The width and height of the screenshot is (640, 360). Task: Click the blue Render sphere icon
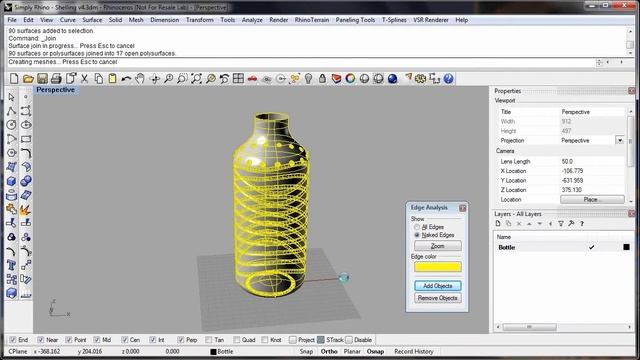point(393,78)
